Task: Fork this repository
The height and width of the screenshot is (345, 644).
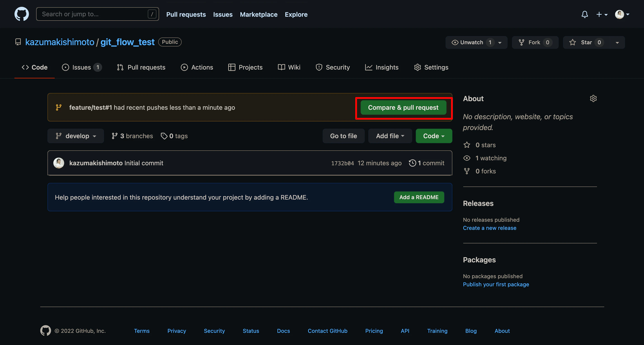Action: [535, 42]
